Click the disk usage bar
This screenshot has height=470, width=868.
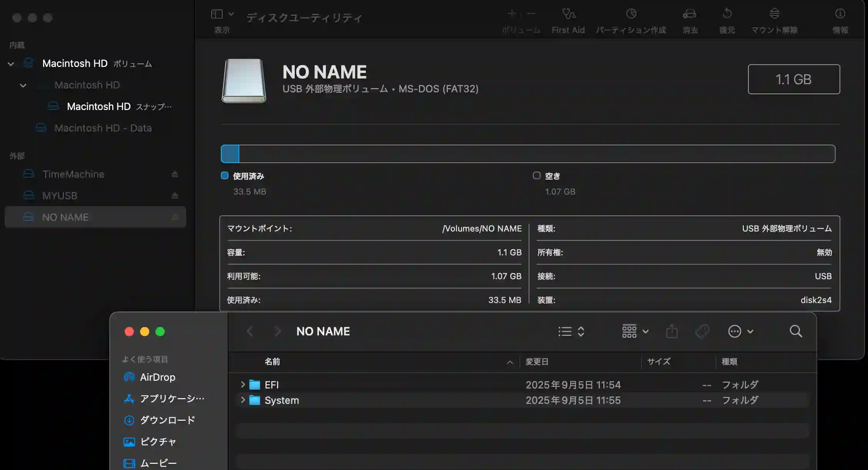pyautogui.click(x=528, y=154)
